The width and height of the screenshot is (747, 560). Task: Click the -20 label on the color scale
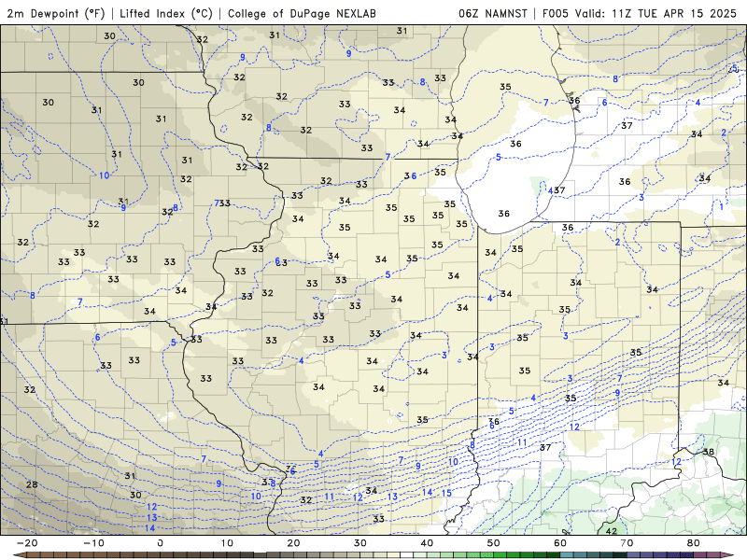pos(27,543)
